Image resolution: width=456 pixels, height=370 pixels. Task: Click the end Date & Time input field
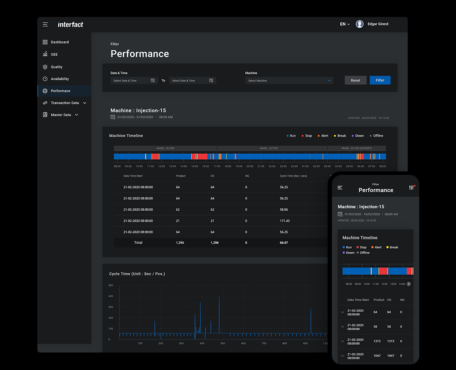(192, 80)
